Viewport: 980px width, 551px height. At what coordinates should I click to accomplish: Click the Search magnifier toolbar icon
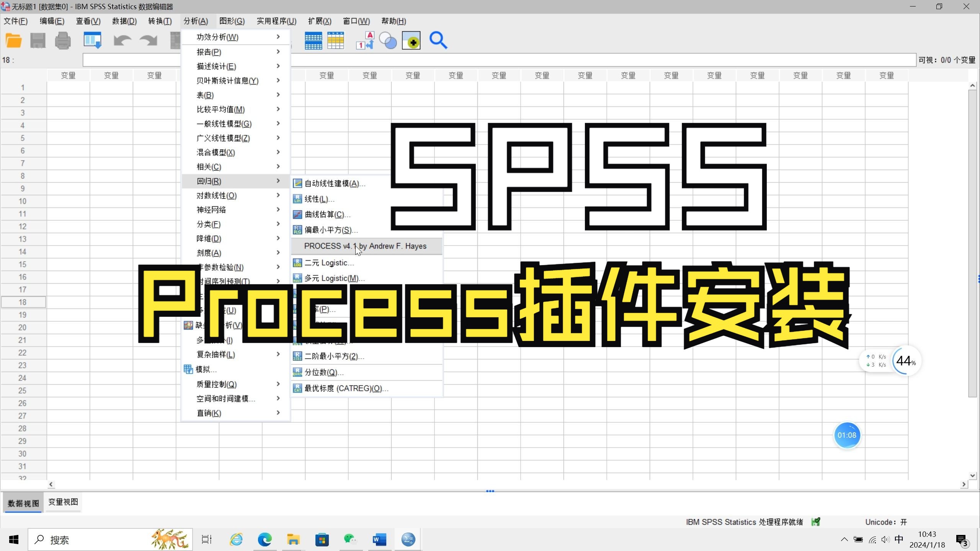click(438, 41)
